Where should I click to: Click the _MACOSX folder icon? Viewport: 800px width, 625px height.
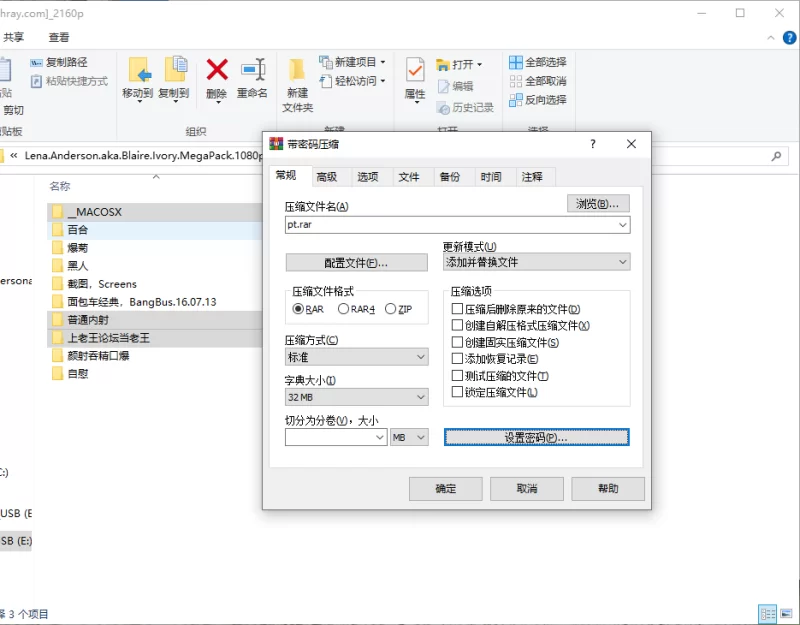58,212
